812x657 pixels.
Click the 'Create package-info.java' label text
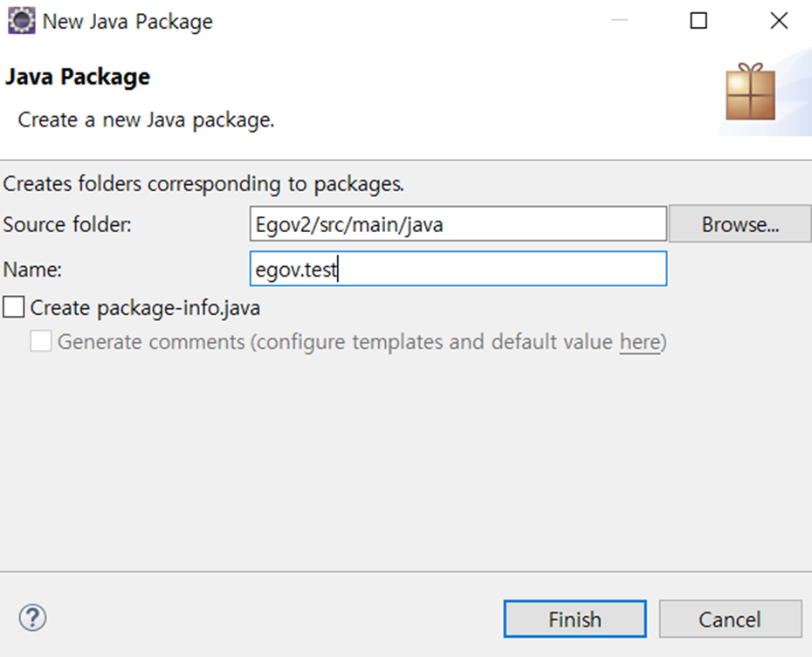click(x=145, y=307)
